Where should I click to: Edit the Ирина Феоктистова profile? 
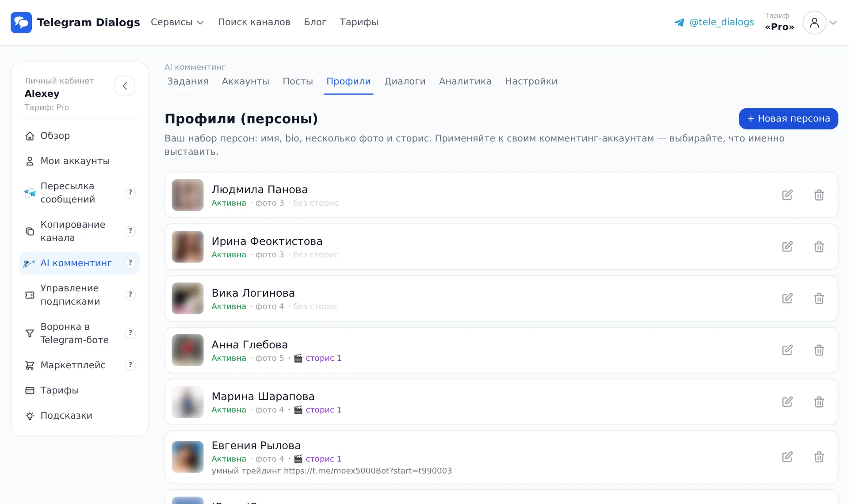point(787,247)
